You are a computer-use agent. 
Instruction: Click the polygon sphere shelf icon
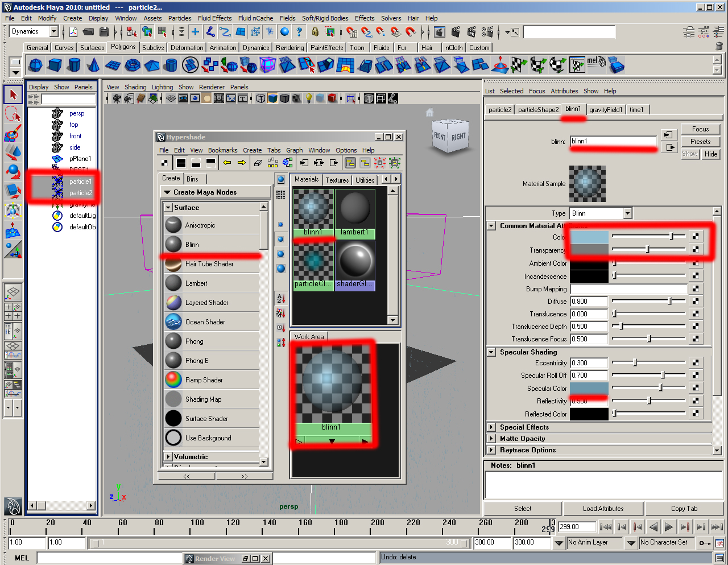coord(35,65)
